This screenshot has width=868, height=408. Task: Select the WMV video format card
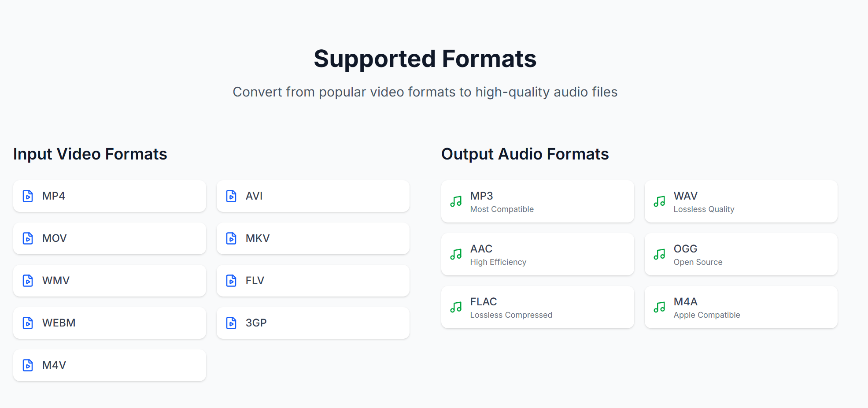[x=109, y=281]
